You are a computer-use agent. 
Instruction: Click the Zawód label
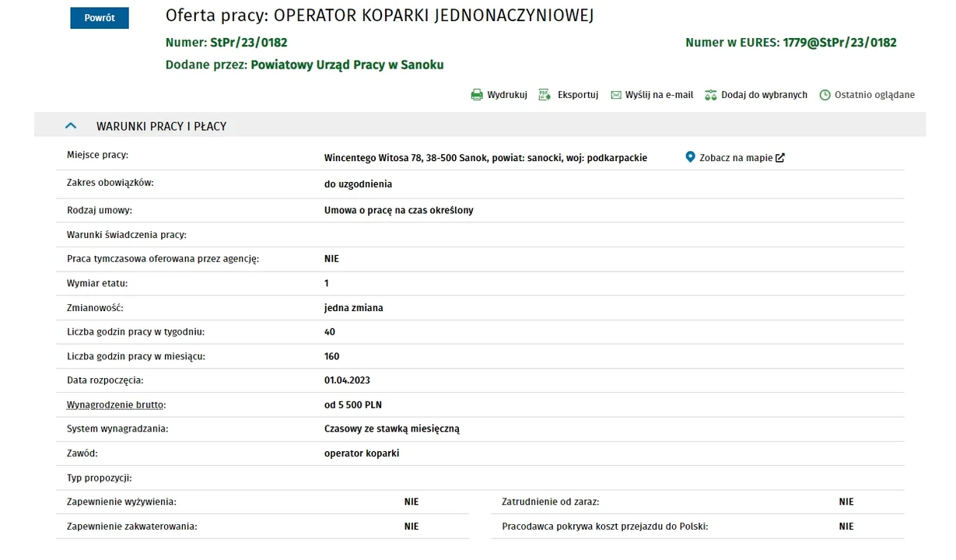[x=82, y=453]
